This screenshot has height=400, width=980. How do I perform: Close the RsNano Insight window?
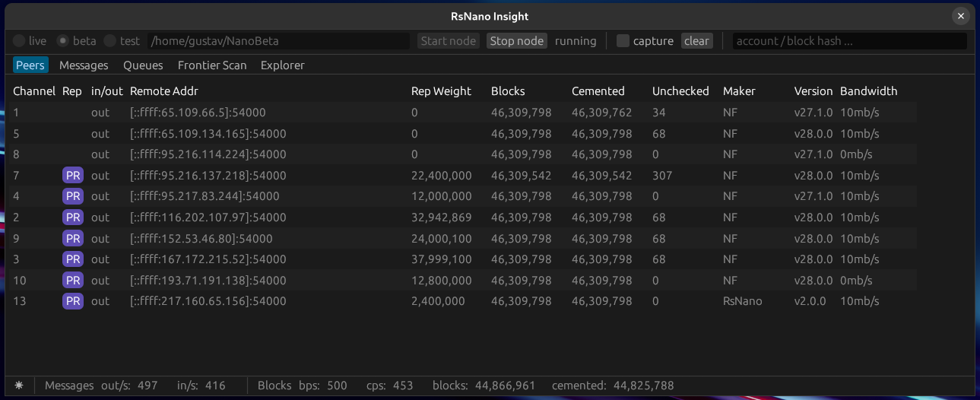click(x=961, y=16)
